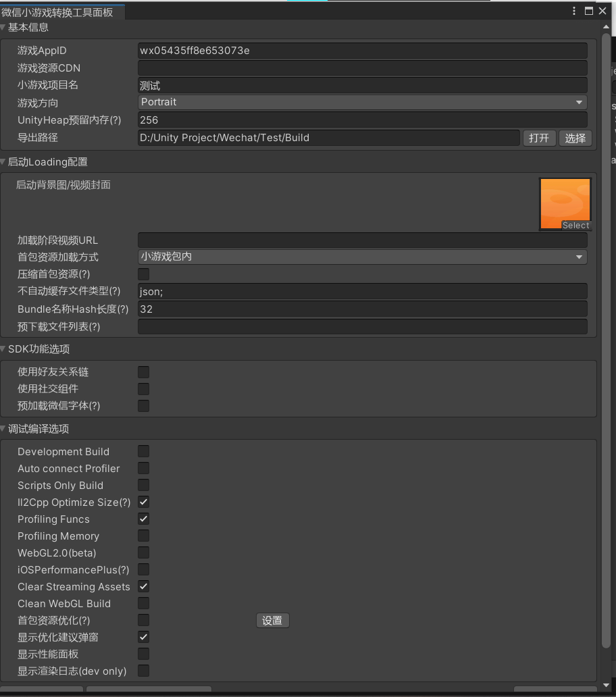
Task: Click the 小游戏项目名 input field
Action: tap(362, 85)
